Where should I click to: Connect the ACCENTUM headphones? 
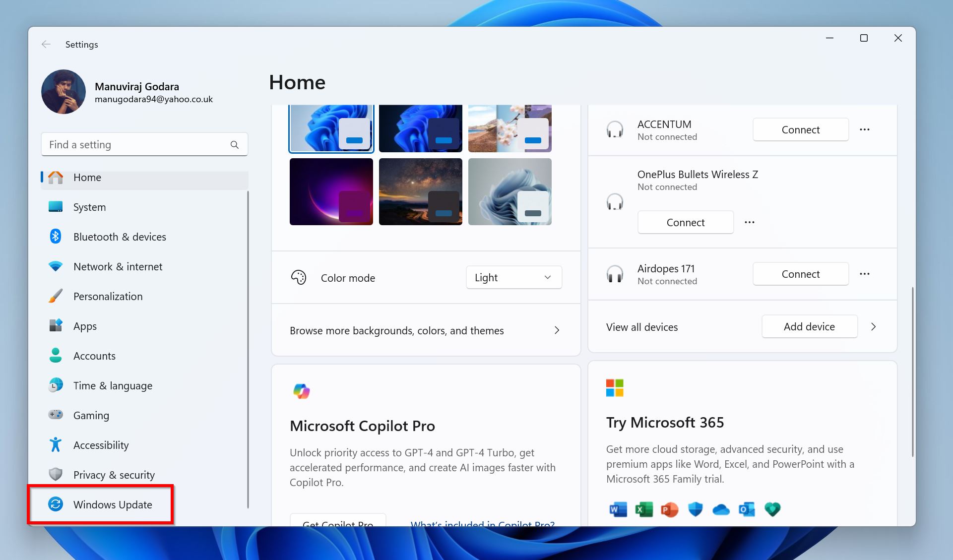(x=800, y=129)
